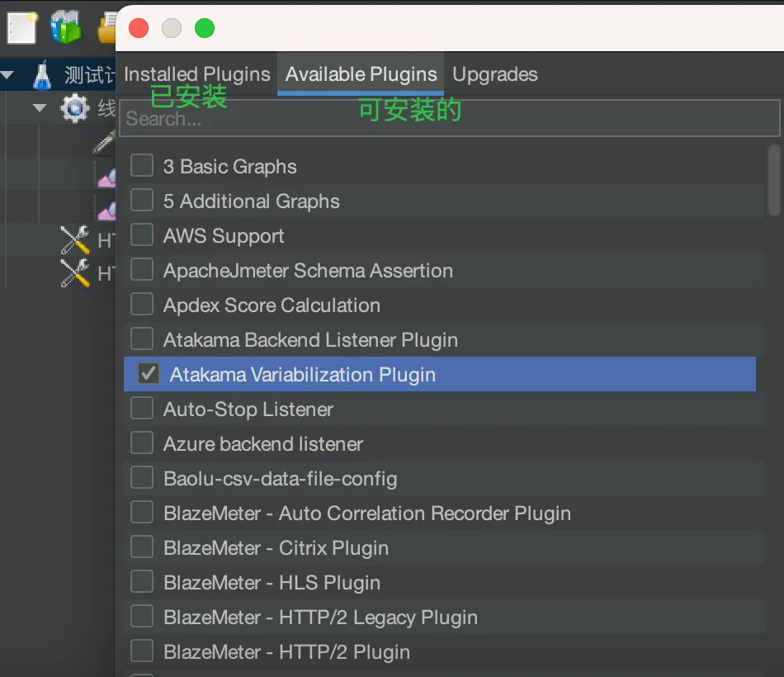
Task: Select the test plan flask icon
Action: pyautogui.click(x=42, y=76)
